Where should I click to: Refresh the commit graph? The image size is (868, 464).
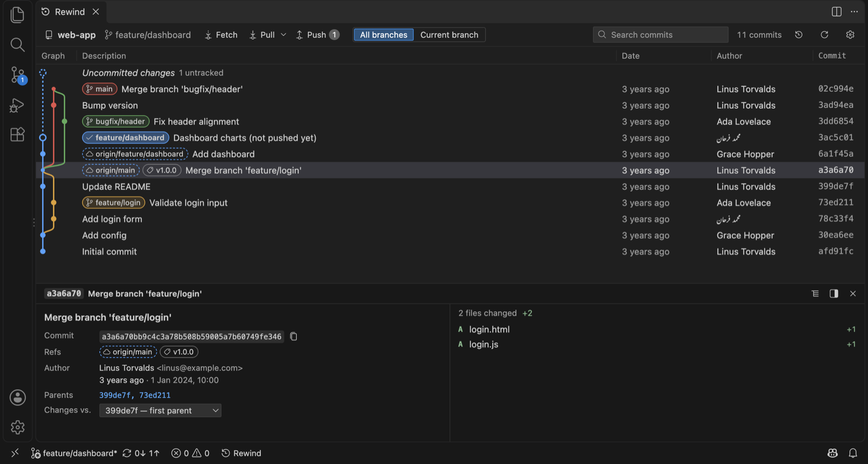point(825,35)
